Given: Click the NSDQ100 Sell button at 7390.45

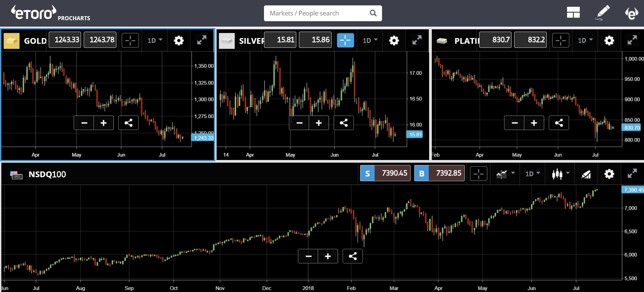Looking at the screenshot, I should [385, 173].
